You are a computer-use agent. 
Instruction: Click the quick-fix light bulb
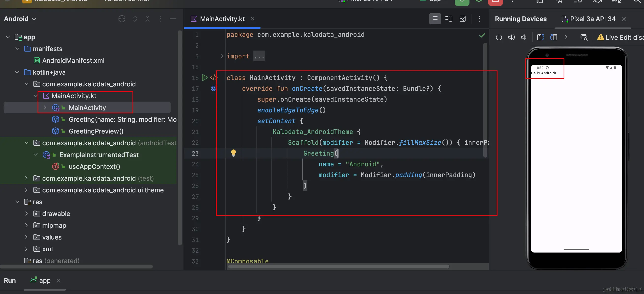233,153
